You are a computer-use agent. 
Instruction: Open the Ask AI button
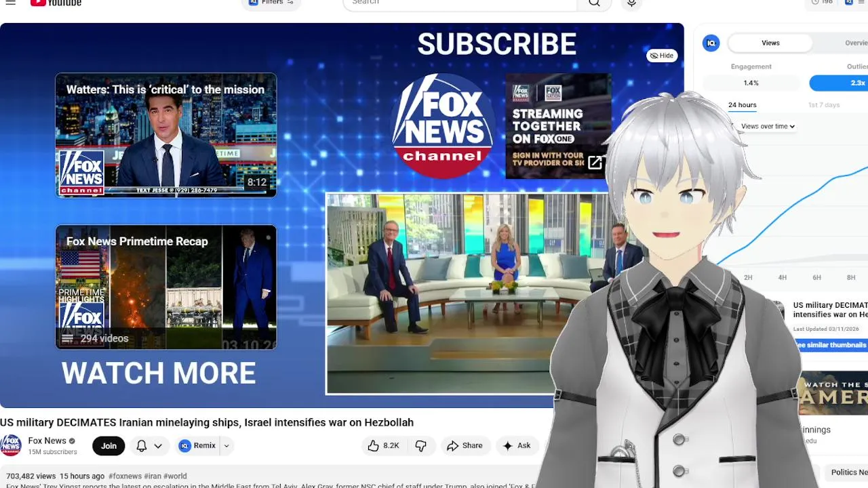tap(516, 445)
